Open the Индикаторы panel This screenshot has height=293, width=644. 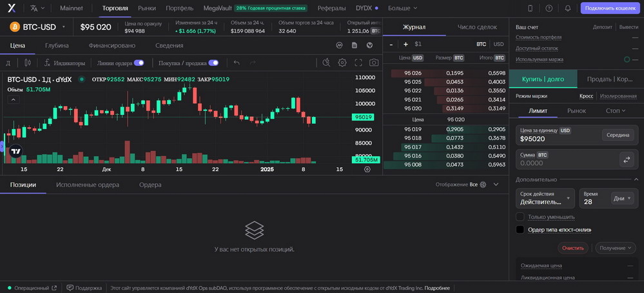pyautogui.click(x=64, y=63)
